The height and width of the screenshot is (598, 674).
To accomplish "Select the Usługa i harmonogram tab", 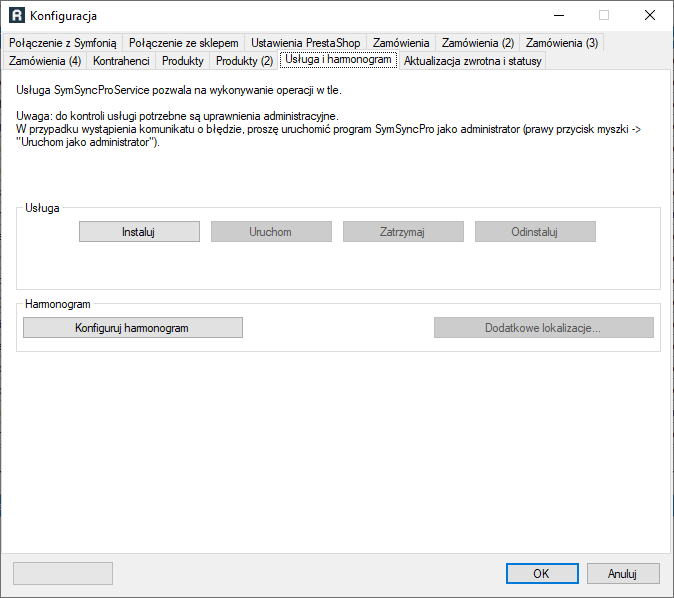I will 338,59.
